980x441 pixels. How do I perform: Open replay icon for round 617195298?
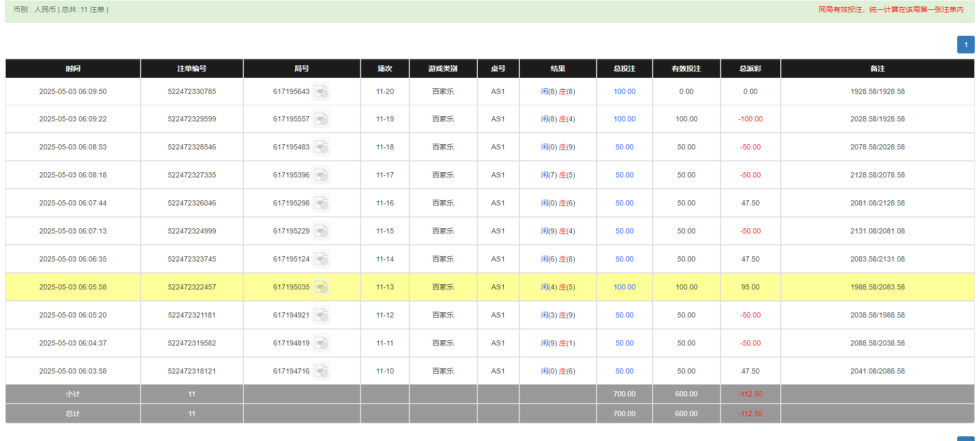click(321, 203)
